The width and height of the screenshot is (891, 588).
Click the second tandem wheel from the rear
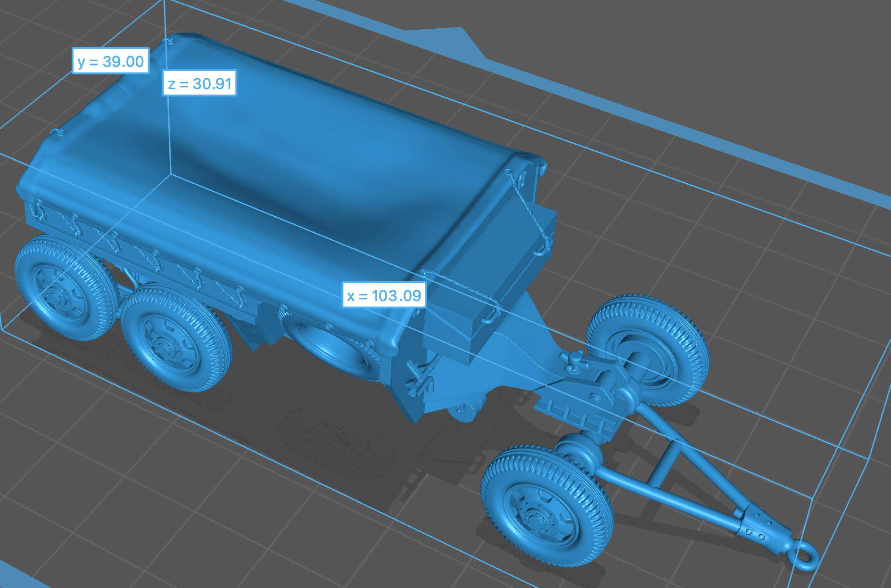(174, 339)
